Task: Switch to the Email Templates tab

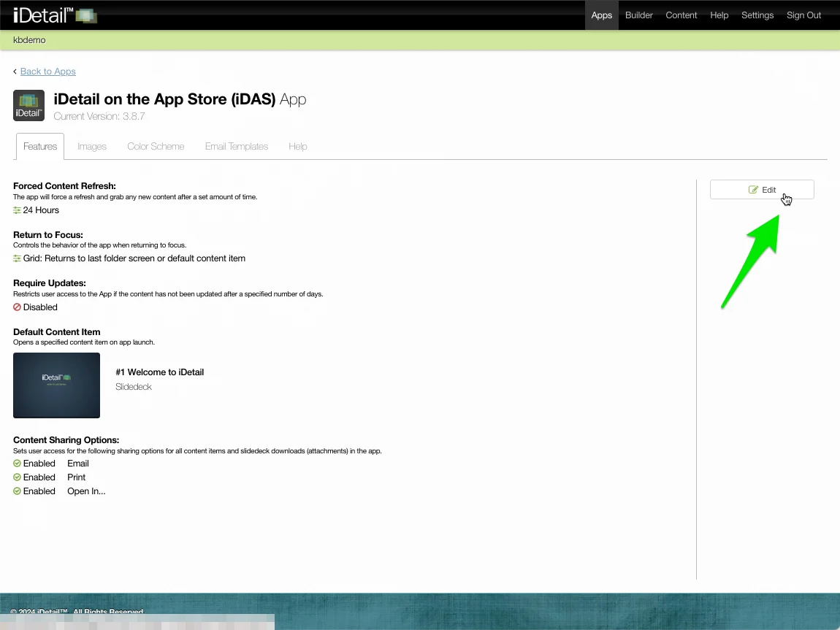Action: point(236,146)
